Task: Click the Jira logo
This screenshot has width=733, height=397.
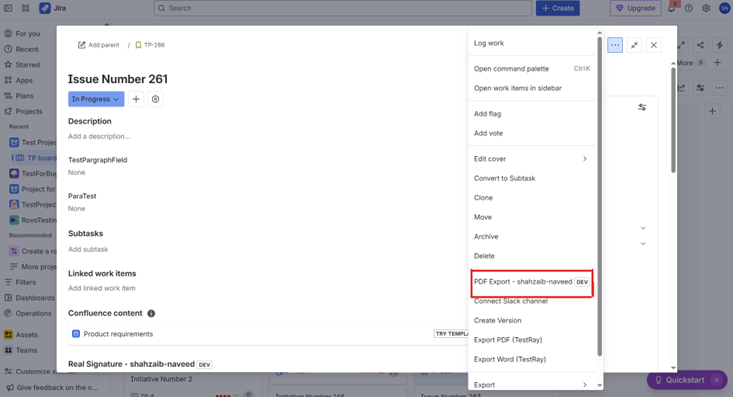Action: 53,8
